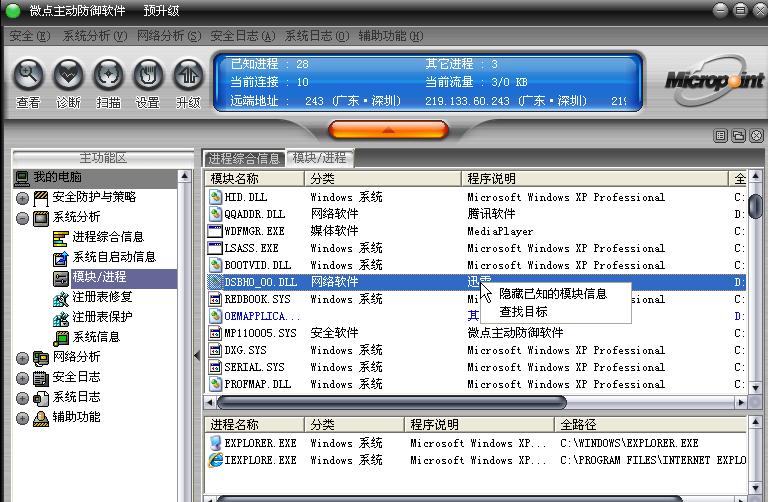Collapse the info panel with orange arrow button
This screenshot has height=502, width=768.
click(x=388, y=130)
